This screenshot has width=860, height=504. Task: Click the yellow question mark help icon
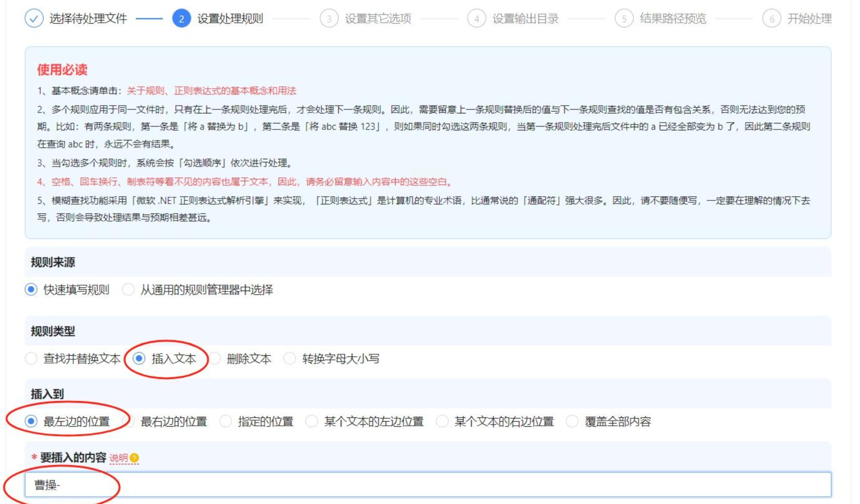(134, 458)
